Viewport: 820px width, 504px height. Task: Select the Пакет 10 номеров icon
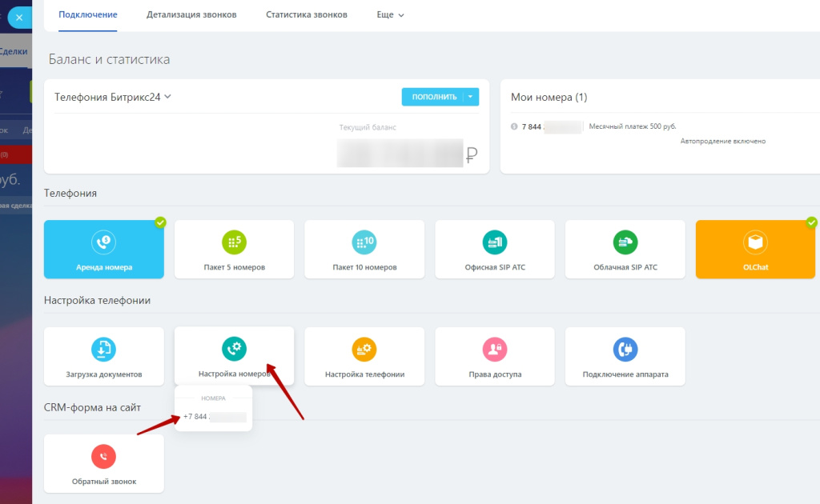click(364, 242)
